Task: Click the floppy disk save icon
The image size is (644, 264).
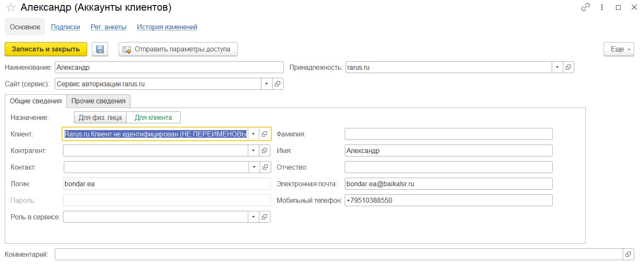Action: (100, 49)
